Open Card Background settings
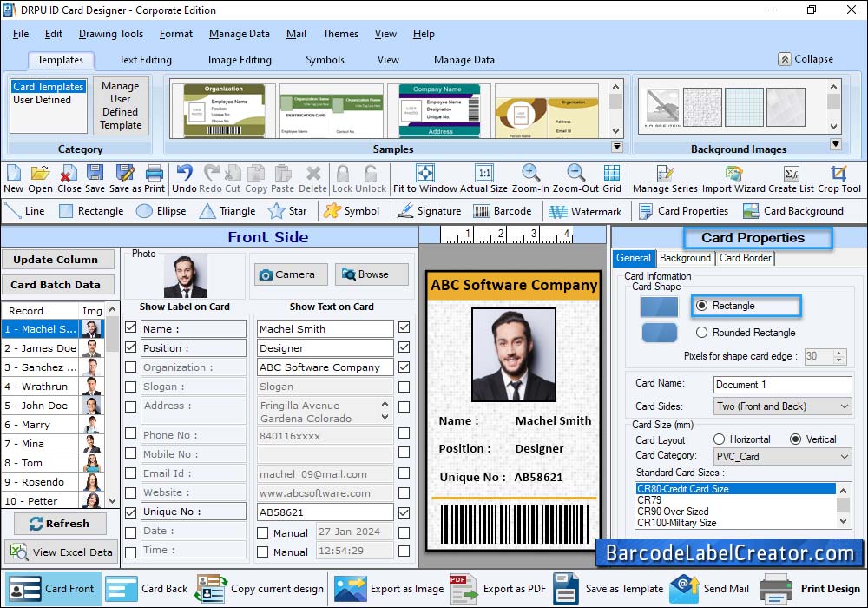 [793, 211]
